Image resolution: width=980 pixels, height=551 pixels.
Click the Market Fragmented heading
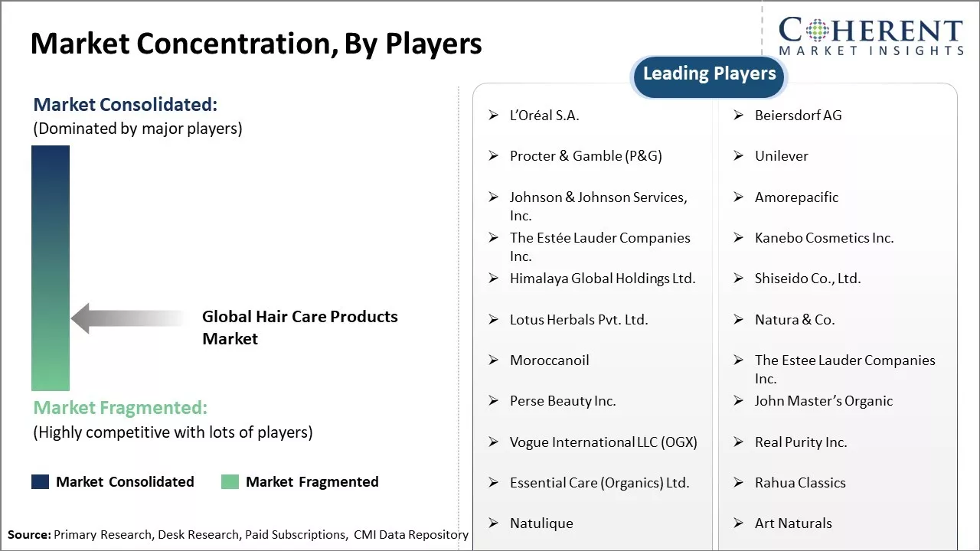[x=120, y=408]
